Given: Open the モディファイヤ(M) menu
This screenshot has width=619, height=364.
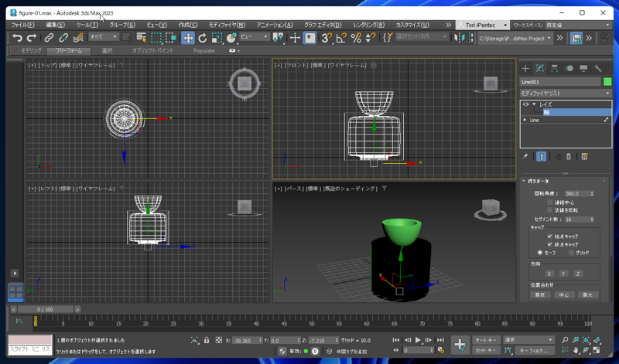Looking at the screenshot, I should click(x=227, y=25).
